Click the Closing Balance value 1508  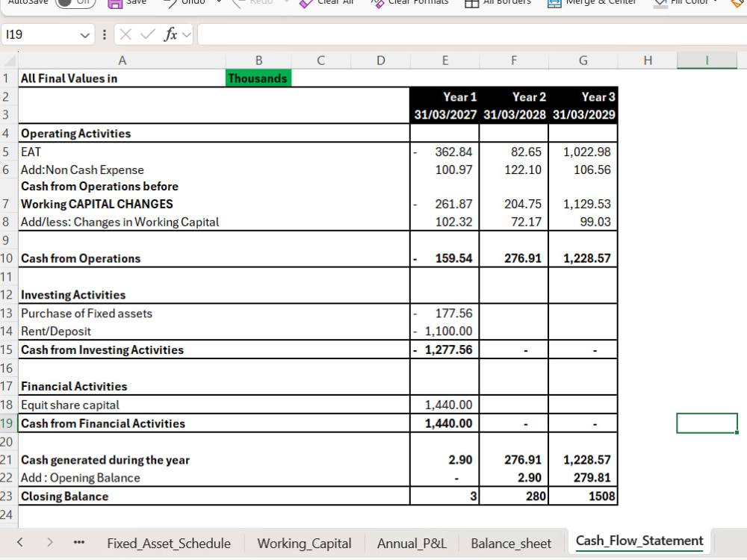click(x=583, y=497)
